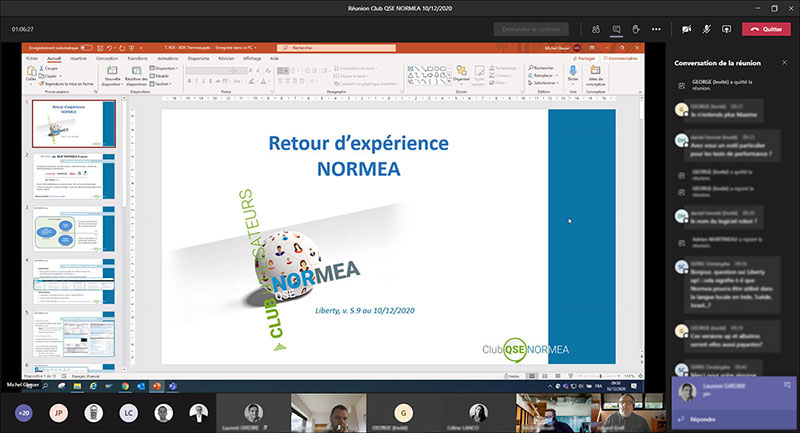Select slide 2 thumbnail in the panel
Screen dimensions: 800x433
click(x=74, y=176)
